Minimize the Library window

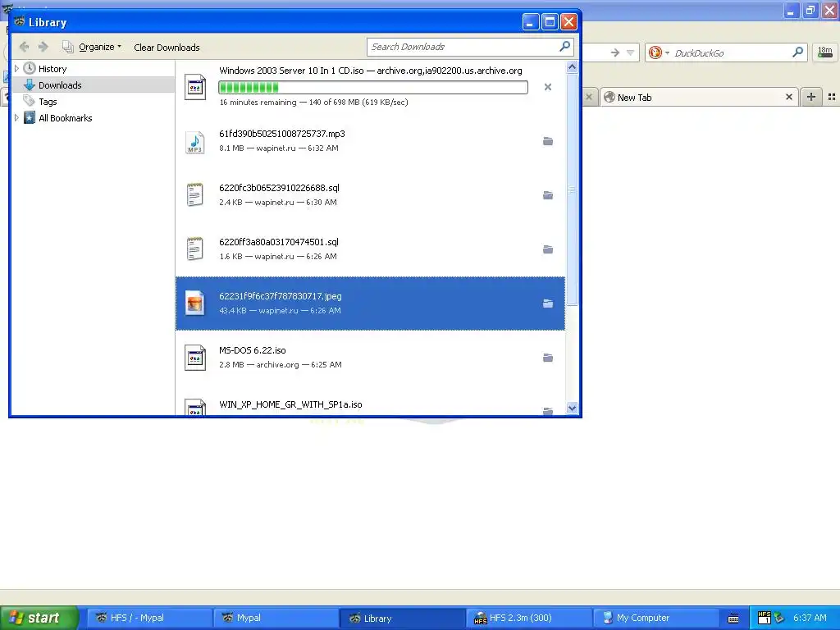coord(531,22)
